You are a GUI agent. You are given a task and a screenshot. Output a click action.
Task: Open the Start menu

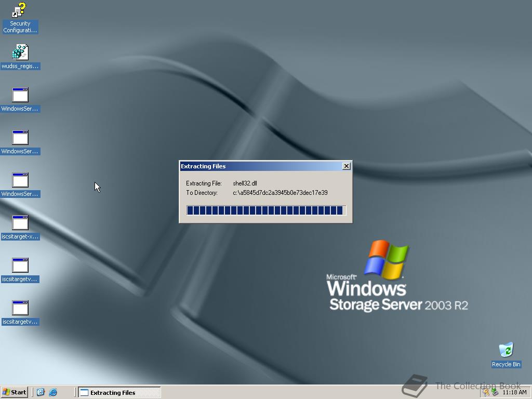coord(14,392)
